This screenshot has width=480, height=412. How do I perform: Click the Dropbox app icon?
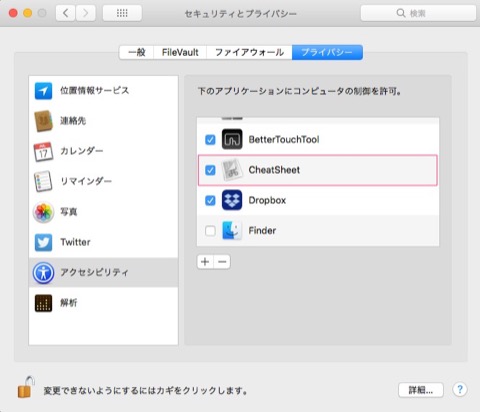click(x=232, y=200)
